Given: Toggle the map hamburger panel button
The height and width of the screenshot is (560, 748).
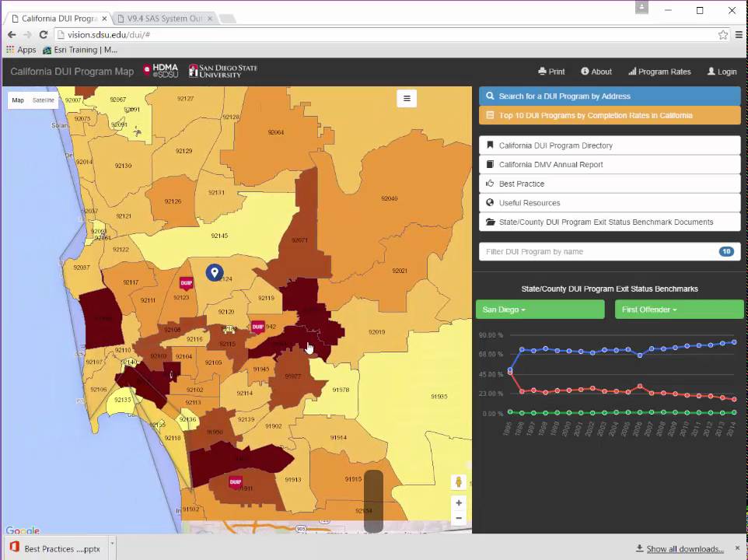Looking at the screenshot, I should click(407, 98).
